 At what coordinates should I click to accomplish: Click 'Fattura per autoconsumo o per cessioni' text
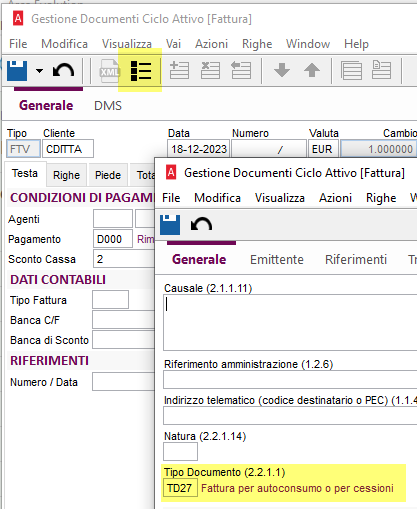[297, 488]
